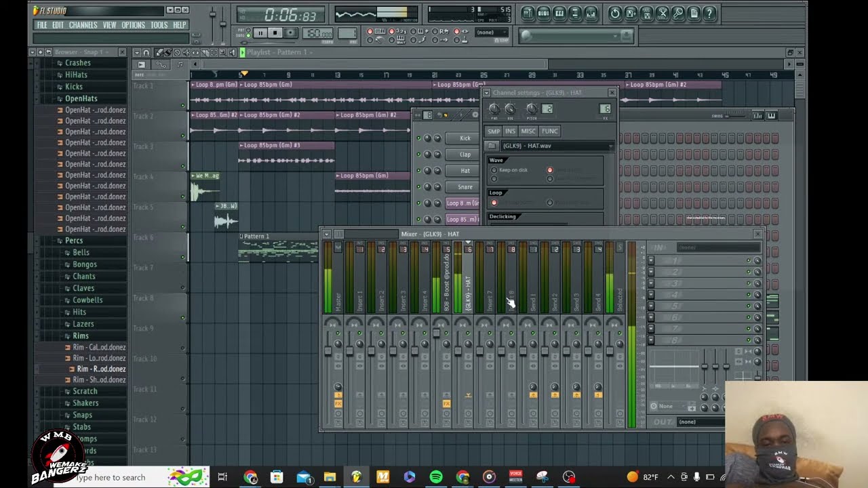This screenshot has height=488, width=868.
Task: Toggle the Playlist snap magnet icon
Action: [x=146, y=53]
